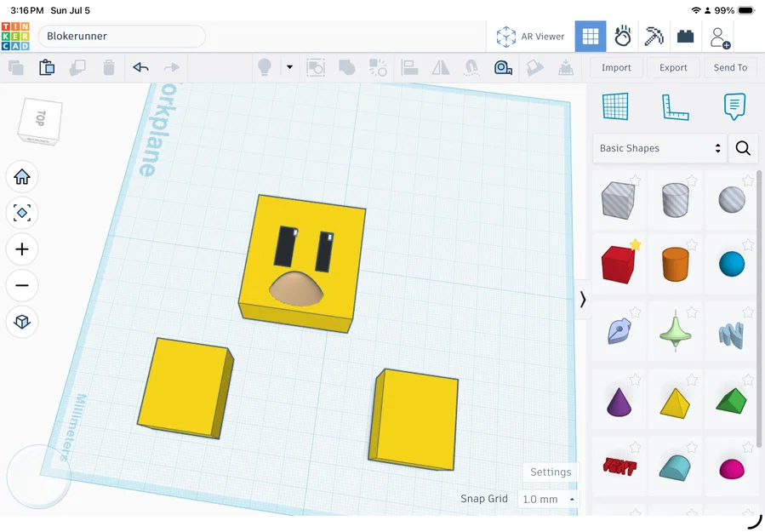Pick the teal Round Roof shape
The width and height of the screenshot is (765, 532).
pyautogui.click(x=676, y=468)
